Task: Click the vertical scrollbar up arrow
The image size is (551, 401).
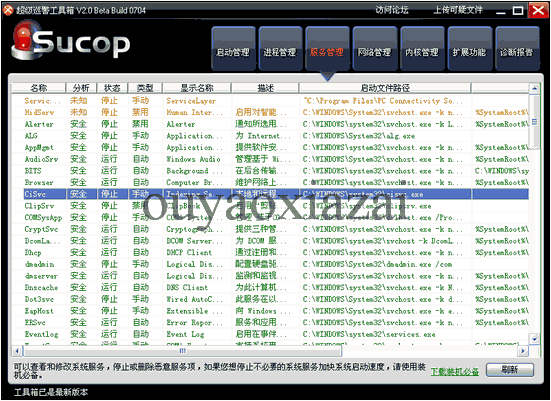Action: [534, 88]
